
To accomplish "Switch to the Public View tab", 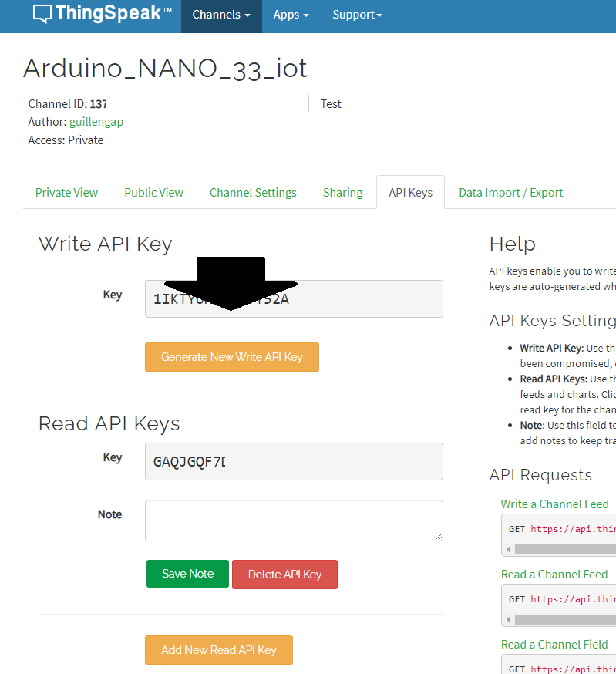I will (x=154, y=193).
